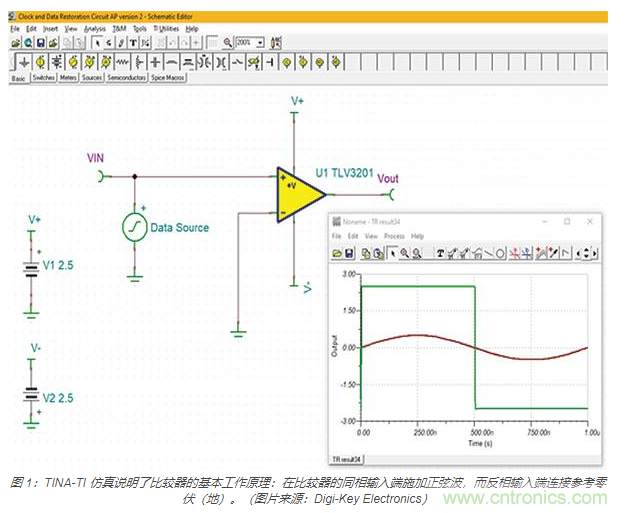
Task: Select the pointer tool in the schematic toolbar
Action: [x=96, y=44]
